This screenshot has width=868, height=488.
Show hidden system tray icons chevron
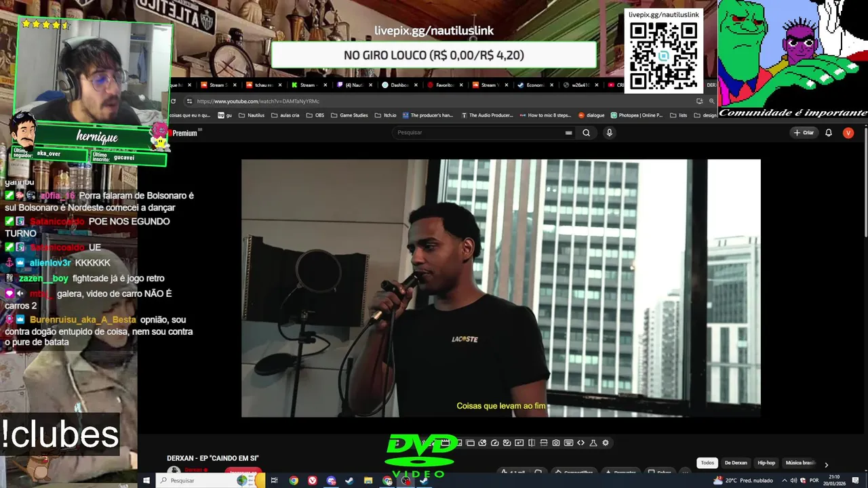click(x=785, y=481)
